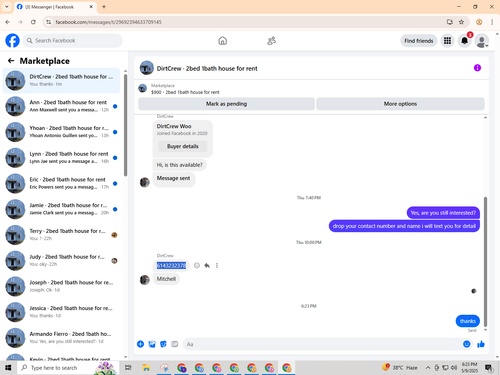Screen dimensions: 500x375
Task: Open the Windows Start menu
Action: coord(8,368)
